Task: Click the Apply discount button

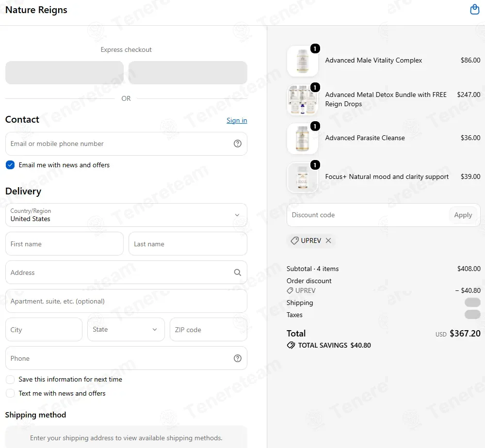Action: click(x=463, y=215)
